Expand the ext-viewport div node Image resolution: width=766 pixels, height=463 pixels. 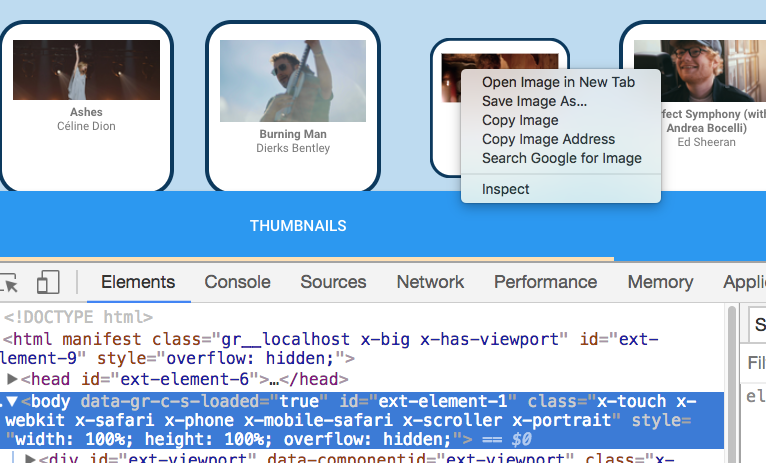click(x=30, y=459)
